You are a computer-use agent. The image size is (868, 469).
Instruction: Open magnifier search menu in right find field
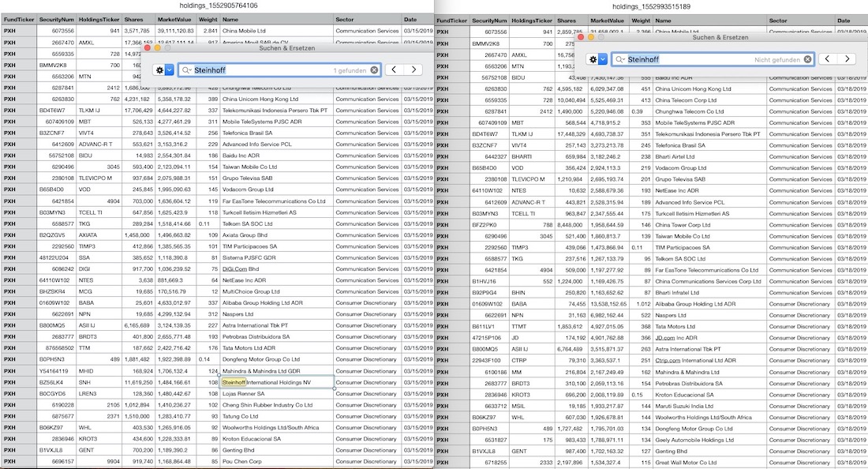620,59
